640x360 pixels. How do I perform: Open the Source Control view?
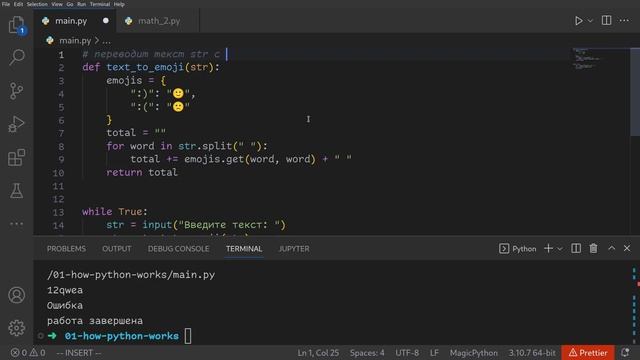coord(16,91)
